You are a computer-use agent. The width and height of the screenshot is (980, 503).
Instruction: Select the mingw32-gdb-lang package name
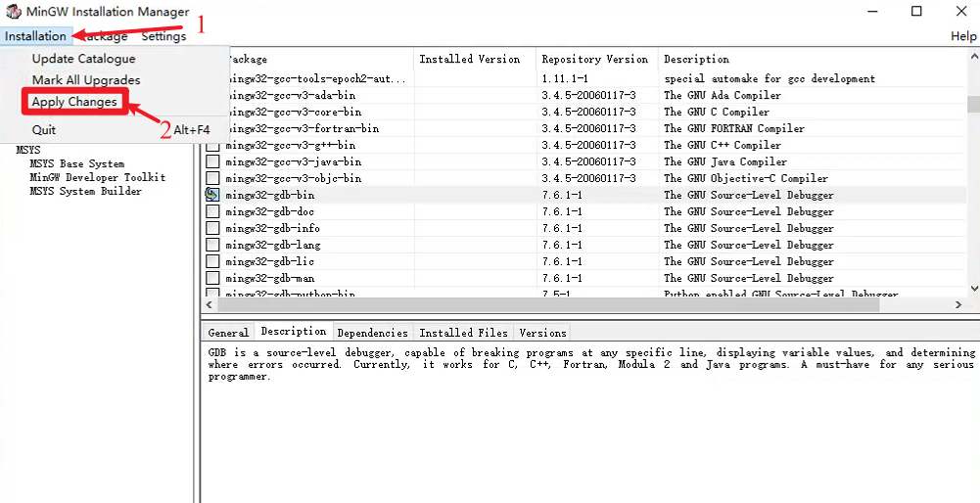[x=272, y=245]
